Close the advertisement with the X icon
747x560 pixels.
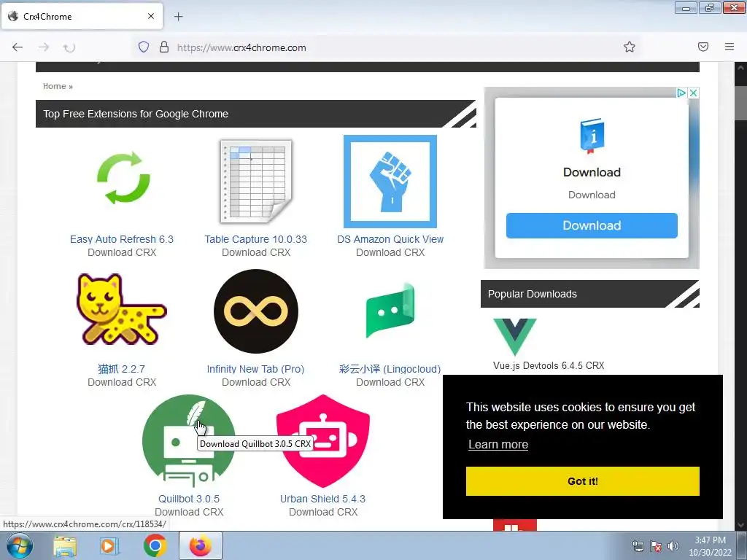[694, 93]
